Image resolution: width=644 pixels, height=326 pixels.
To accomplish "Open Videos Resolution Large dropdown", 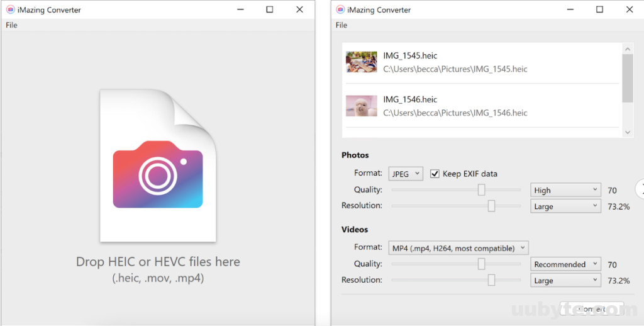I will coord(565,281).
